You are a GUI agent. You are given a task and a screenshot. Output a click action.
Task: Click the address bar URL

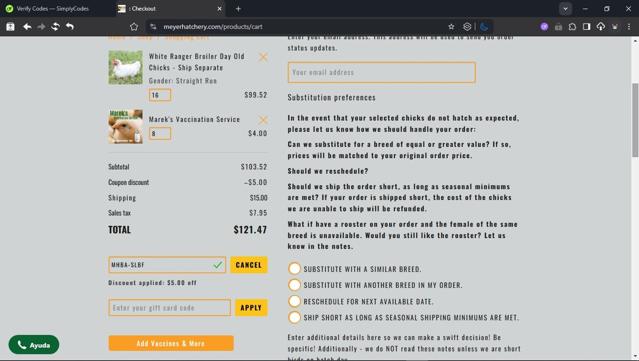coord(213,26)
